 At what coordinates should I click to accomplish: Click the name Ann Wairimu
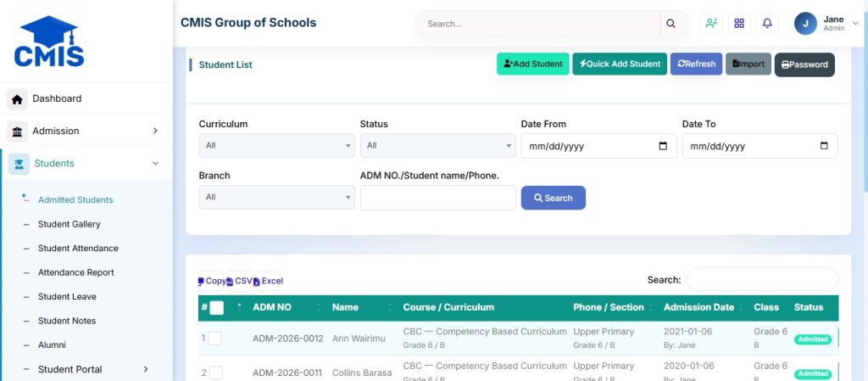[x=359, y=339]
